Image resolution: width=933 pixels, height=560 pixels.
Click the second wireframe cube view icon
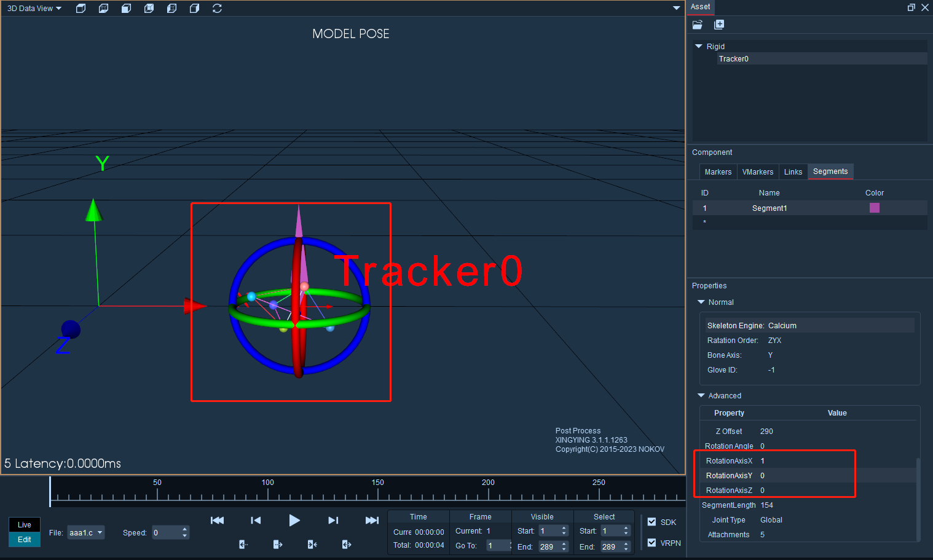click(103, 8)
